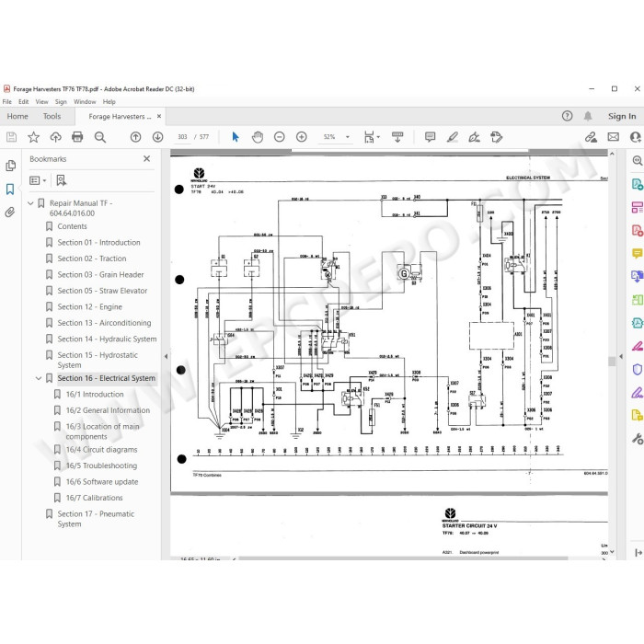Close the Forage Harvesters document tab

coord(159,116)
